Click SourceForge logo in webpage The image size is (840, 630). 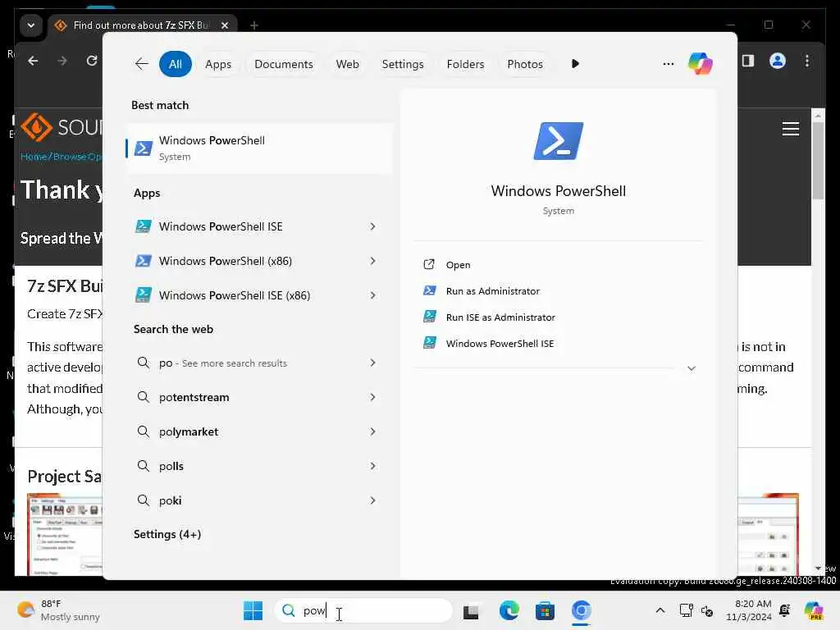[61, 127]
